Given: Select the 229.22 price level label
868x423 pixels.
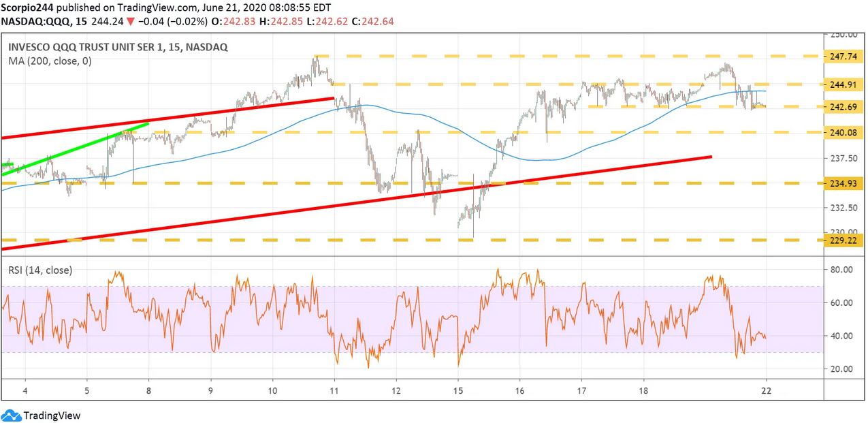Looking at the screenshot, I should [843, 240].
